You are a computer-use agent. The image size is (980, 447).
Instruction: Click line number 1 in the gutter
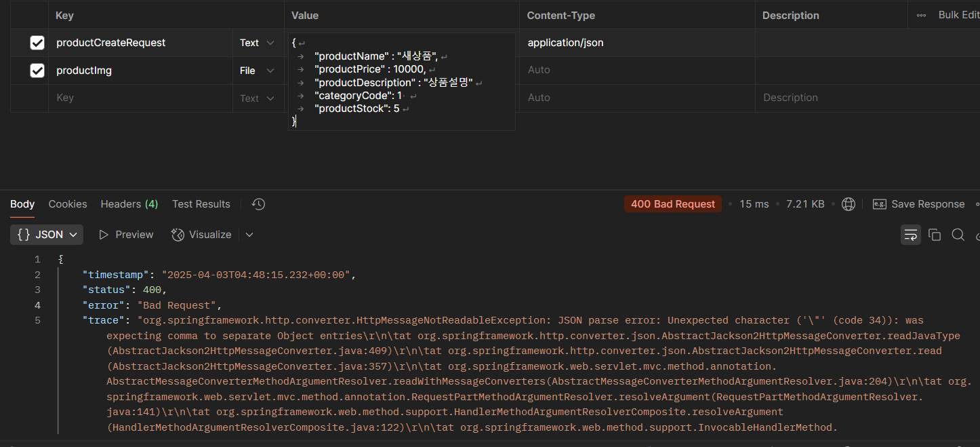pyautogui.click(x=37, y=259)
